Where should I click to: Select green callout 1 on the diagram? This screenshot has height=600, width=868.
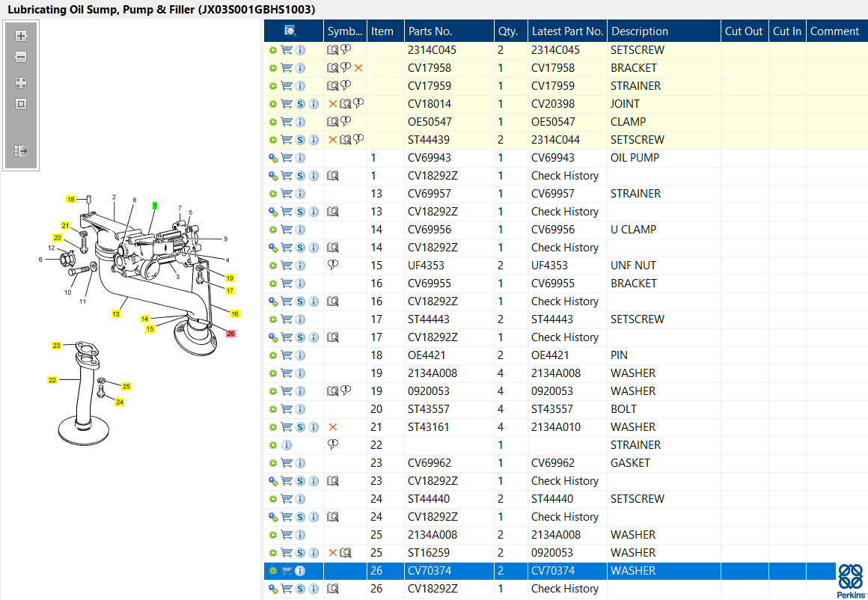tap(155, 205)
